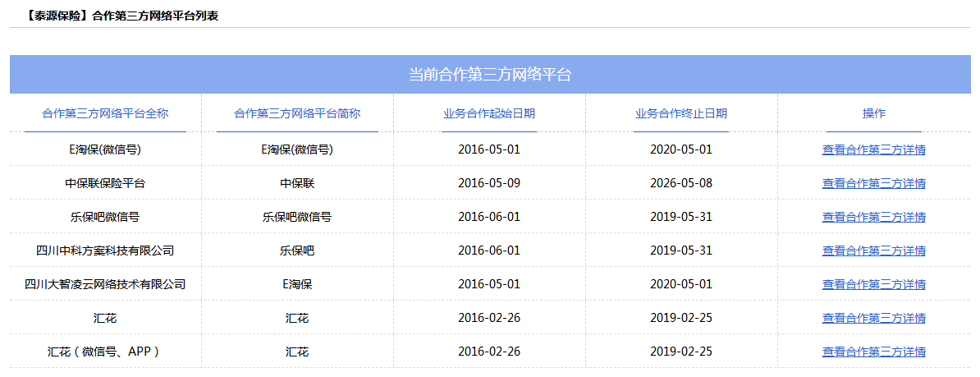
Task: Select the 业务合作终止日期 column header
Action: (681, 113)
